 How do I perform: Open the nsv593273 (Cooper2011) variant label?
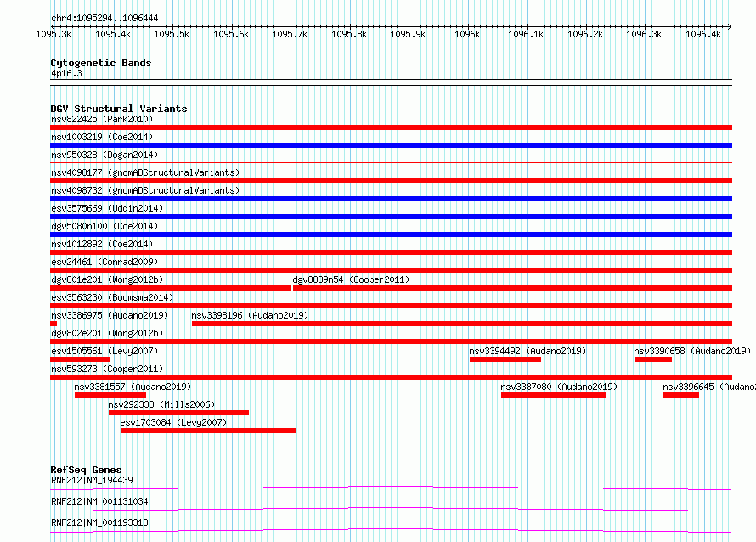[x=107, y=369]
